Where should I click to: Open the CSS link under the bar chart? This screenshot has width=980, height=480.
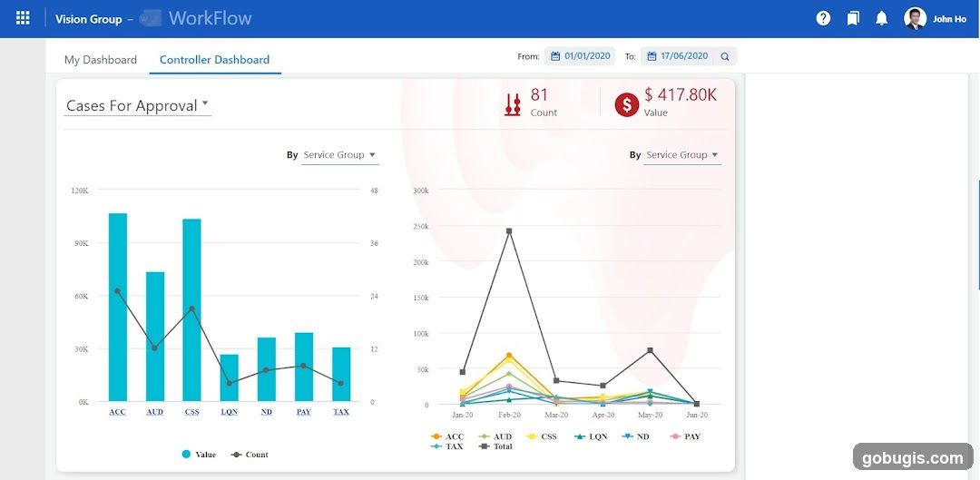191,412
